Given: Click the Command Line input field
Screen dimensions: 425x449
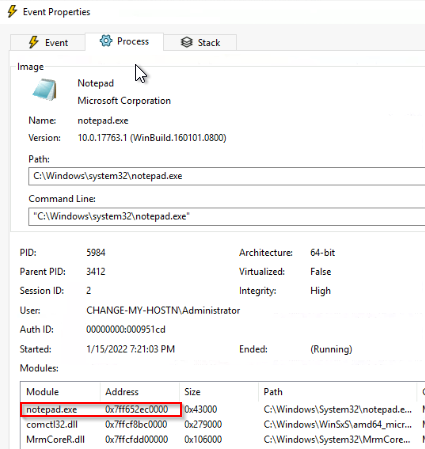Looking at the screenshot, I should 227,216.
